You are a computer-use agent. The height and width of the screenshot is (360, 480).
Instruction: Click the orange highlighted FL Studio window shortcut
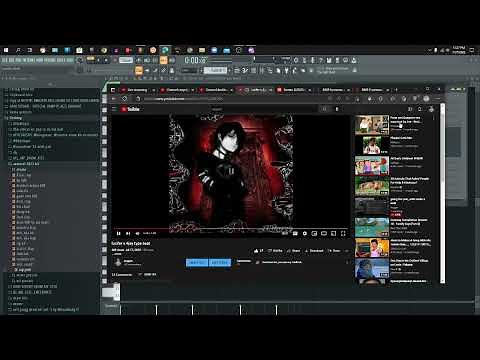(x=139, y=70)
